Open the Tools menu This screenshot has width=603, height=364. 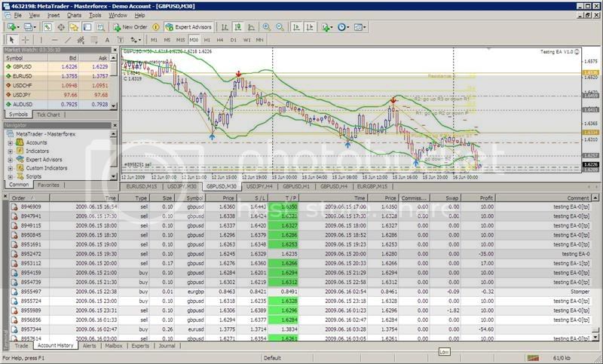95,15
